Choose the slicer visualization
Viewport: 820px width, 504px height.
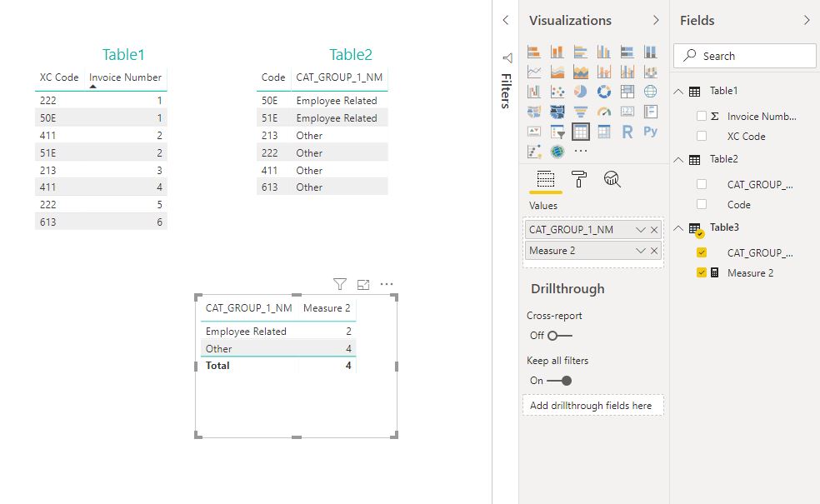[557, 132]
